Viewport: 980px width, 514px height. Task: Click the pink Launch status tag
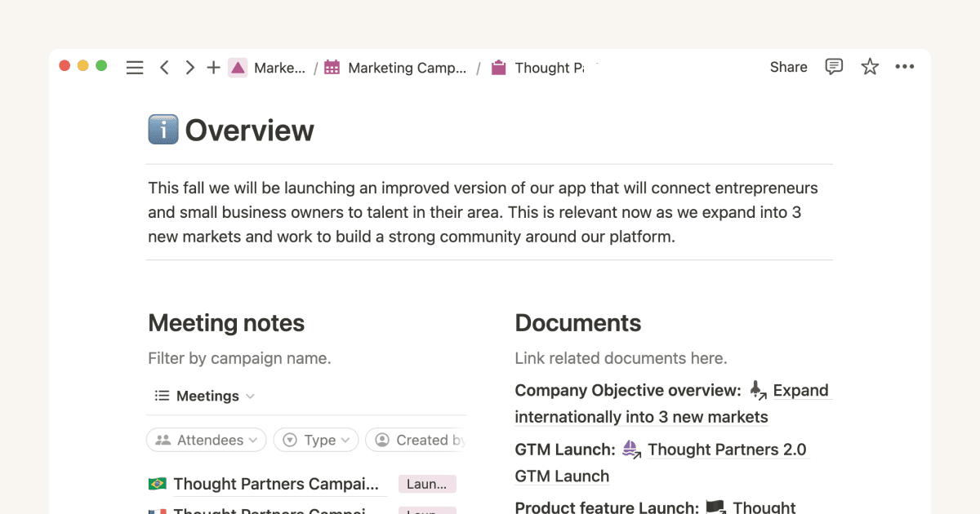click(426, 483)
